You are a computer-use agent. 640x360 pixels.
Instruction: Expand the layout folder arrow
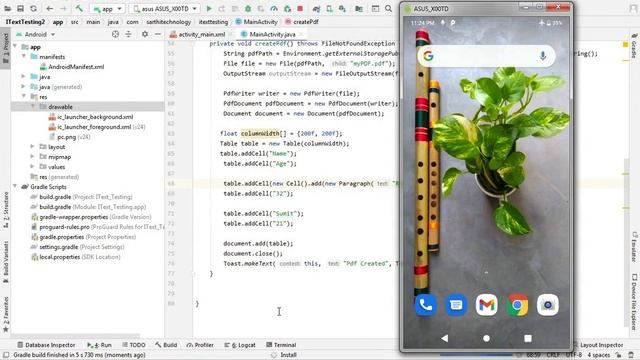point(33,146)
